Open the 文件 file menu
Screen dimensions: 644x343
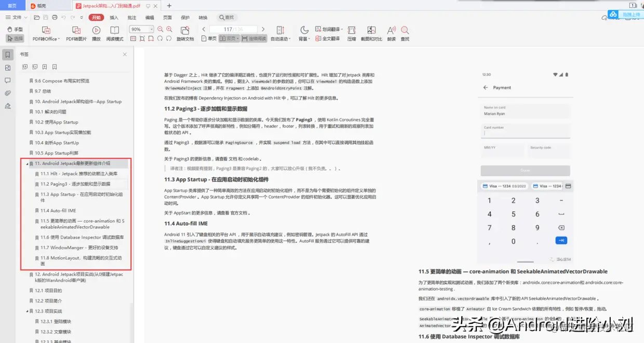tap(15, 17)
